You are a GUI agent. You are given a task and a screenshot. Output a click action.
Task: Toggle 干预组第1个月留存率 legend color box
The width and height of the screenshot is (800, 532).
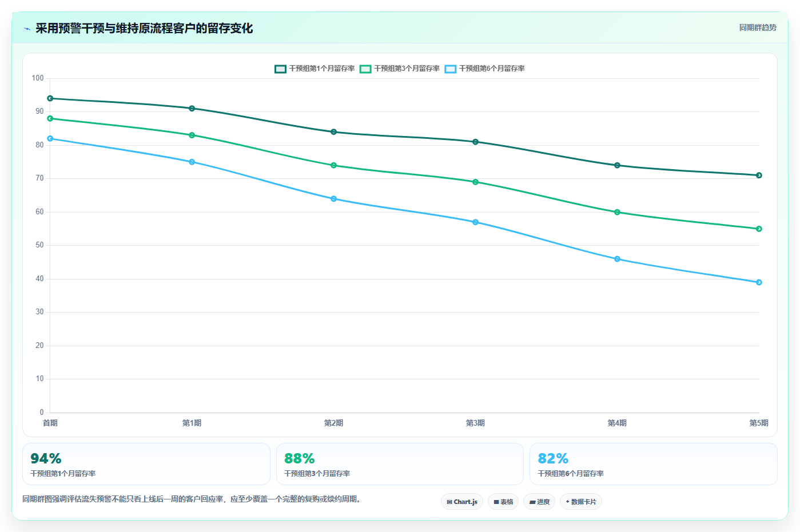(x=280, y=69)
